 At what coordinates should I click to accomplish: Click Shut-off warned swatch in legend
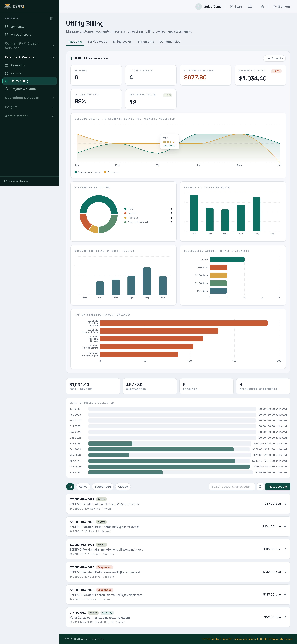(x=125, y=222)
